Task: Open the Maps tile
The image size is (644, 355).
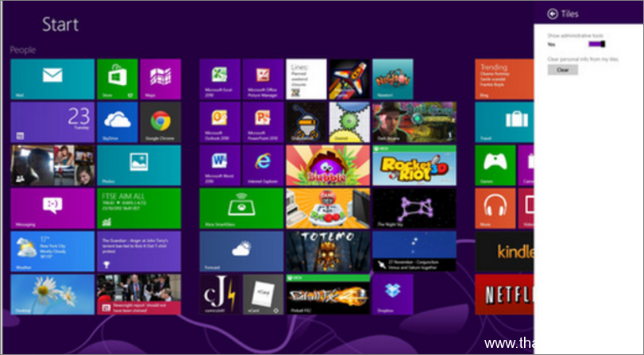Action: point(160,79)
